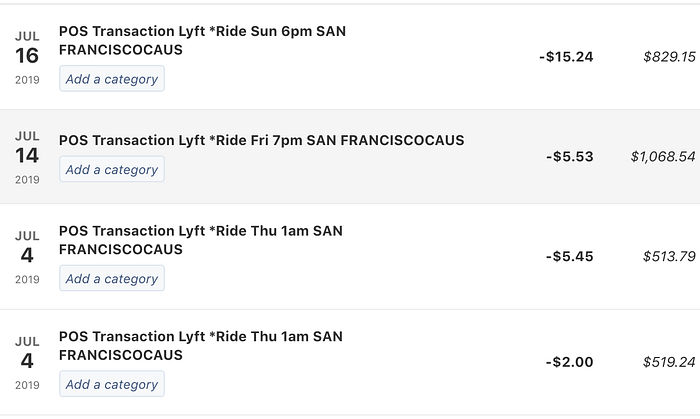Open the Lyft Ride Fri 7pm transaction description
The height and width of the screenshot is (419, 700).
tap(261, 141)
